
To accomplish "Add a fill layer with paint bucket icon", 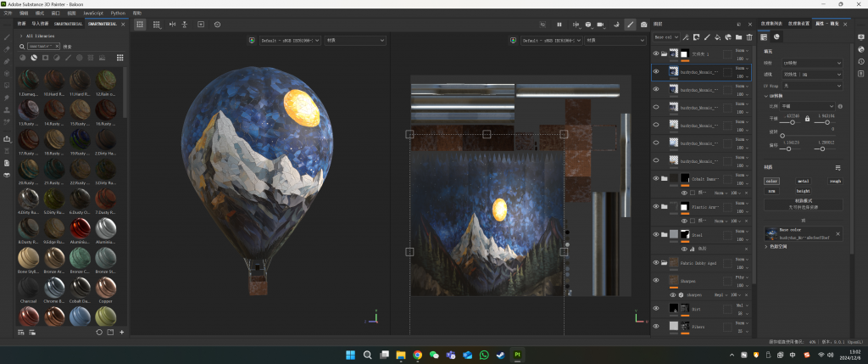I will [x=717, y=37].
